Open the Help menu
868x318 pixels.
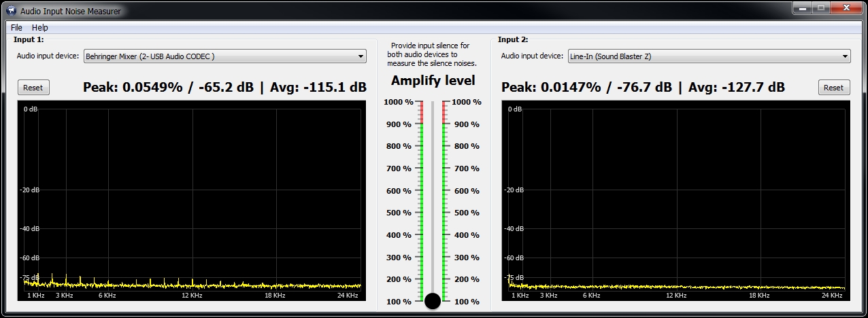click(x=40, y=28)
